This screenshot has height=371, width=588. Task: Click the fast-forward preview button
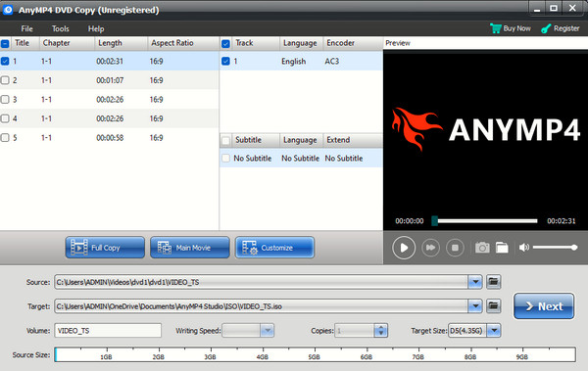430,248
